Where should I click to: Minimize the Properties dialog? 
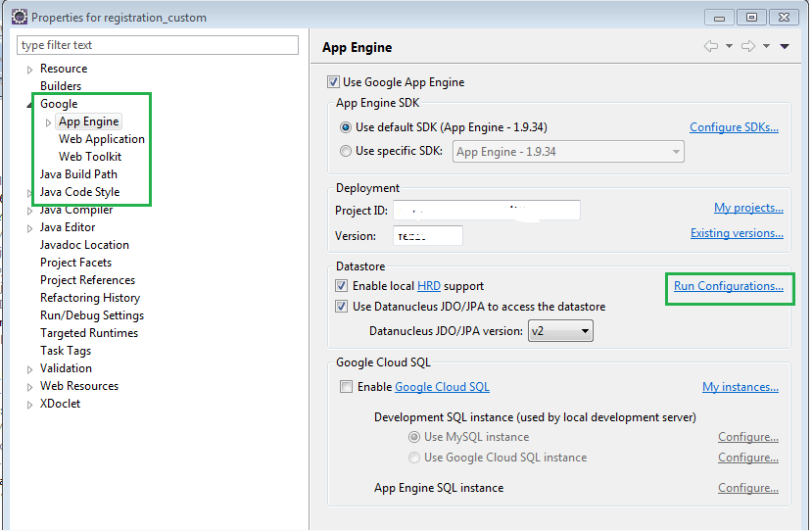[x=719, y=18]
